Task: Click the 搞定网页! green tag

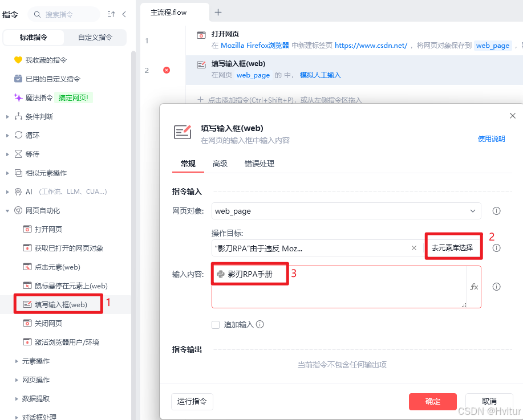Action: pos(74,97)
